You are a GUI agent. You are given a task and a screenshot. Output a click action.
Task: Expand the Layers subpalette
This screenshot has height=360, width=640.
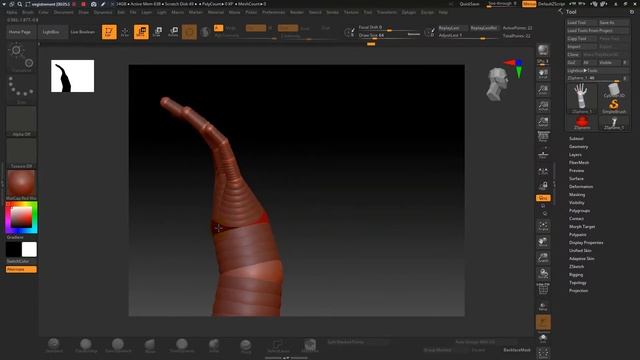tap(575, 155)
